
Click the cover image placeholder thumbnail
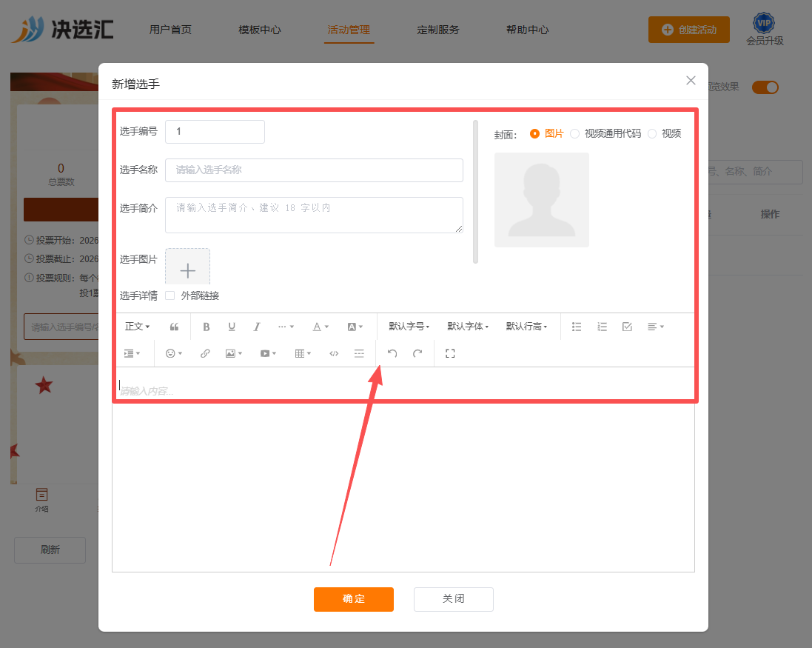542,200
